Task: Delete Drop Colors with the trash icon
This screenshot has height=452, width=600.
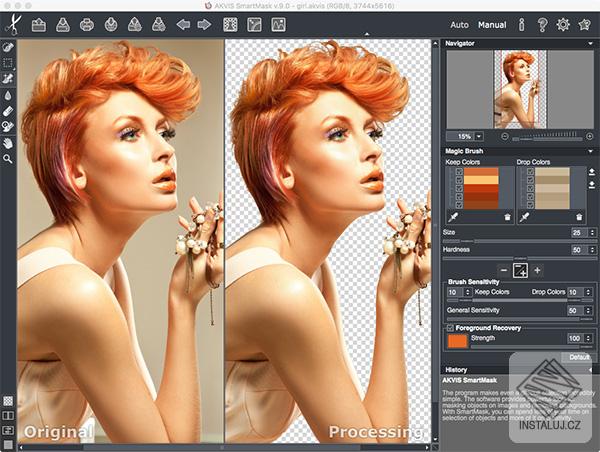Action: coord(579,217)
